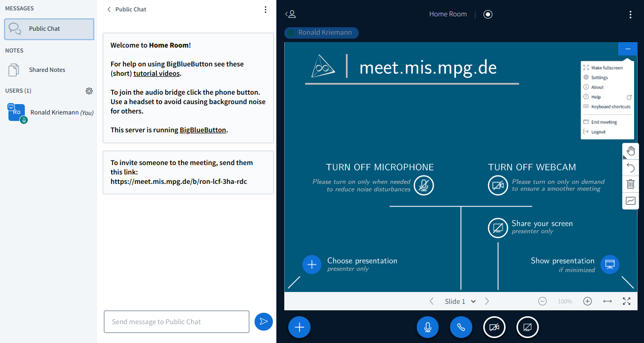Open the Public Chat conversation
Screen dimensions: 644x343
(49, 29)
